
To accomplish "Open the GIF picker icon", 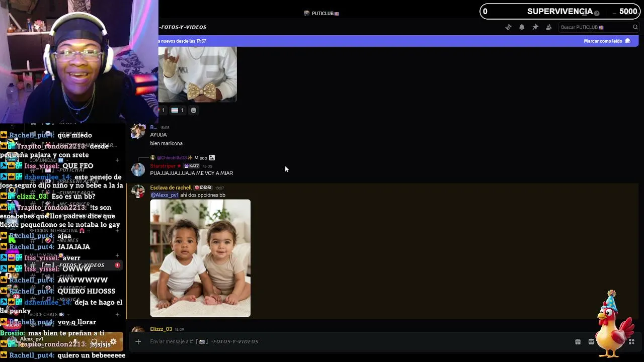I will click(591, 342).
